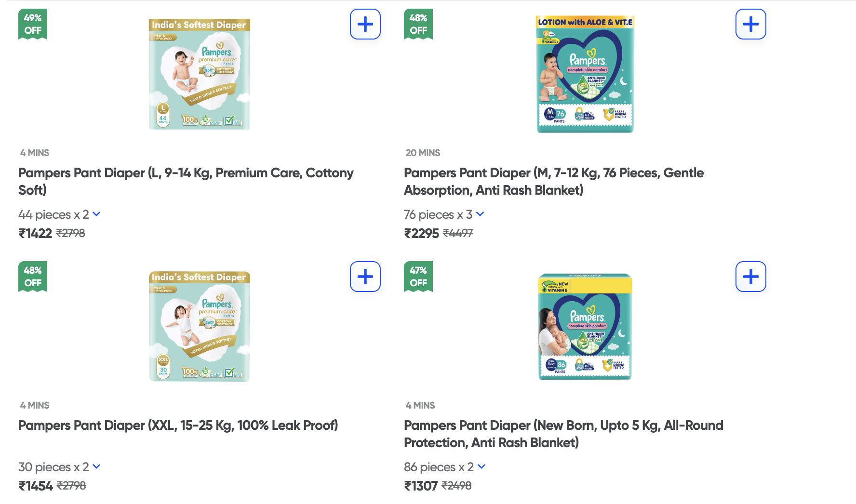View Pampers M 76 Aloe pack image
Screen dimensions: 856x504
tap(585, 74)
